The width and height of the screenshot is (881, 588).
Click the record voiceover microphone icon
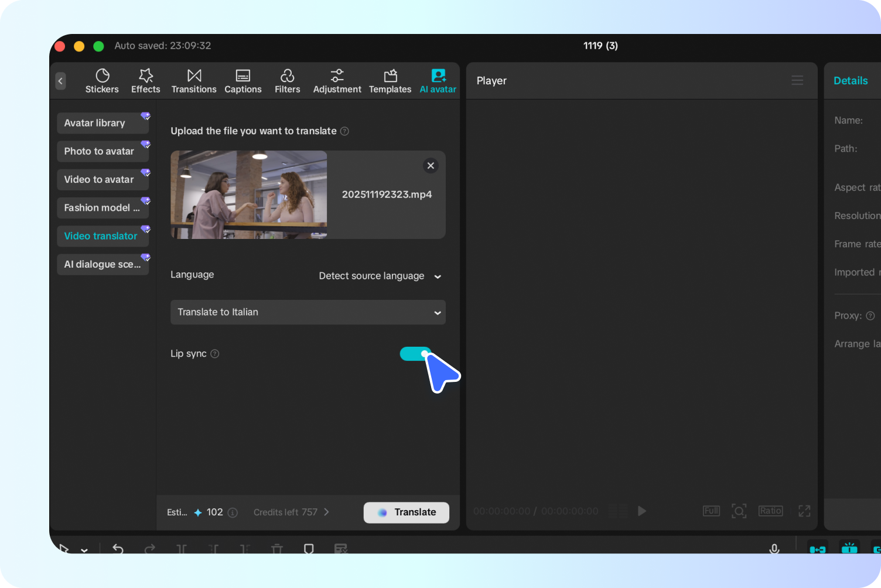point(774,549)
